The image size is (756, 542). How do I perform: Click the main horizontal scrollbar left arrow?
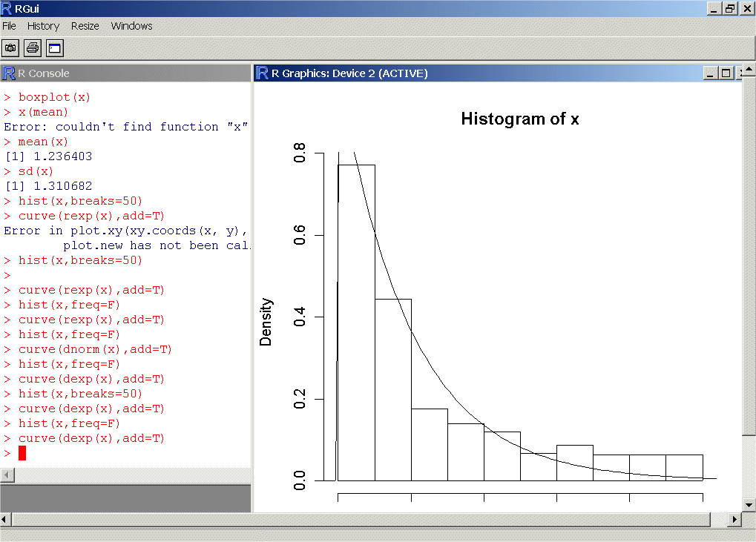pyautogui.click(x=7, y=519)
